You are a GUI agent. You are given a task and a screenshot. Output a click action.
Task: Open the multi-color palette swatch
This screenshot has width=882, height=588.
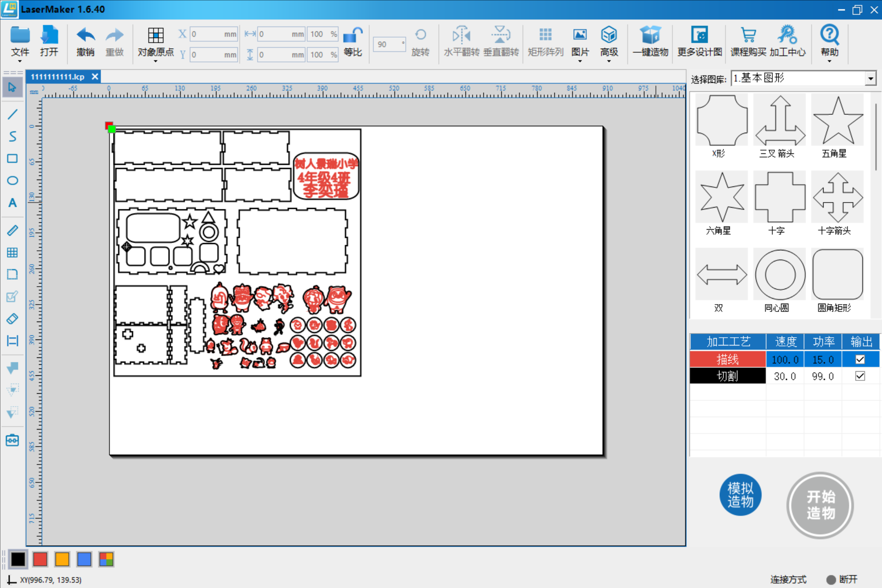pos(106,559)
